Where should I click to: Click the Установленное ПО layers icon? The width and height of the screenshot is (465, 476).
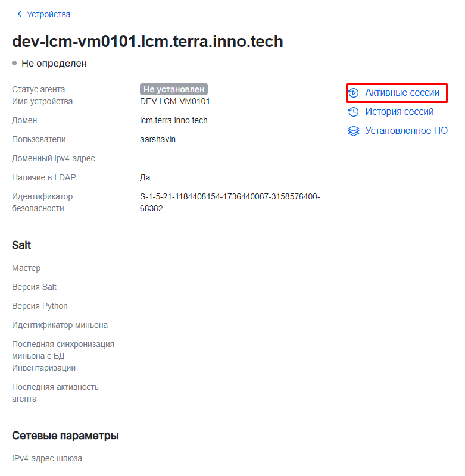pos(354,131)
